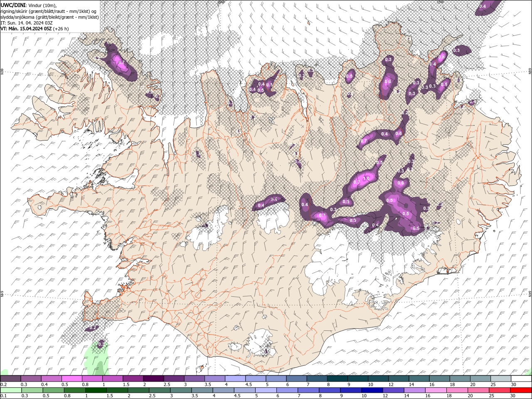Select the 'slydda/snjókoma' legend description line

[50, 17]
